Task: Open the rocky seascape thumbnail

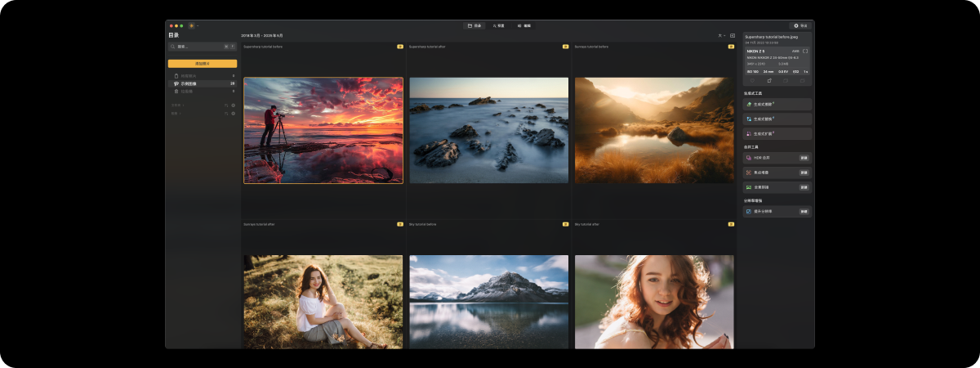Action: point(488,130)
